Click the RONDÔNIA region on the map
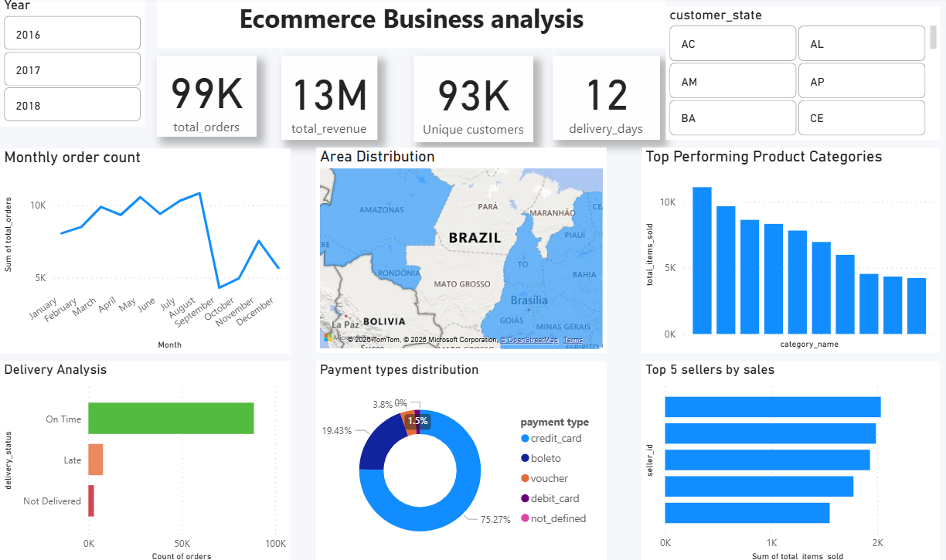946x560 pixels. (398, 271)
